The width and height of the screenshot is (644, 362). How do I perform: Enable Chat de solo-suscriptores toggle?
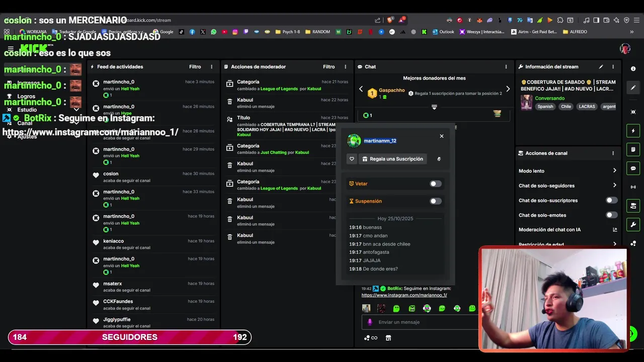(611, 200)
